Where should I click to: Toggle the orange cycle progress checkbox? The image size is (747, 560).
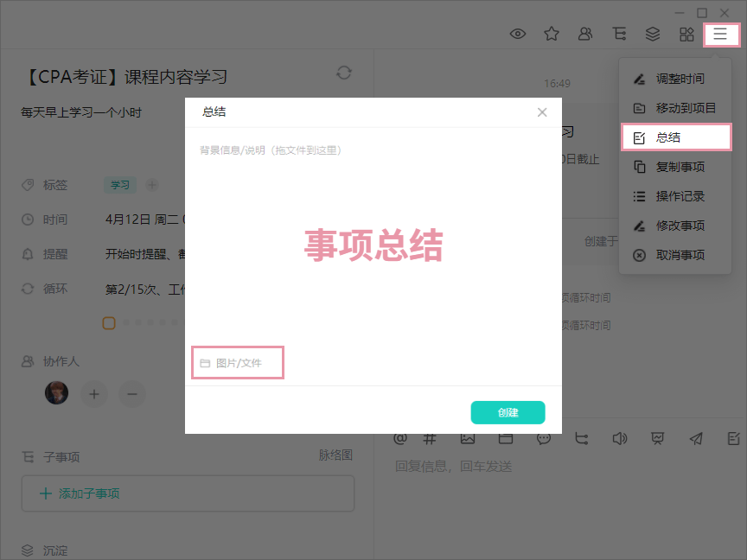coord(109,323)
